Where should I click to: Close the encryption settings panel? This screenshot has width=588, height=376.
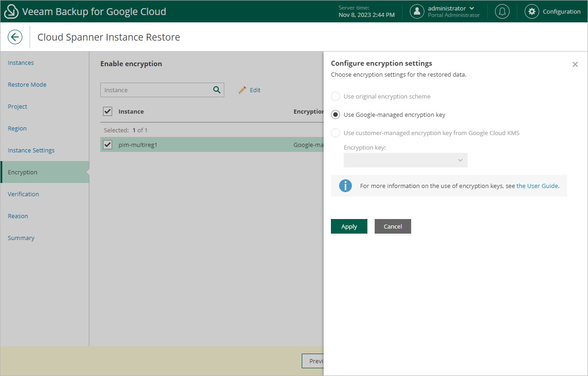click(575, 64)
